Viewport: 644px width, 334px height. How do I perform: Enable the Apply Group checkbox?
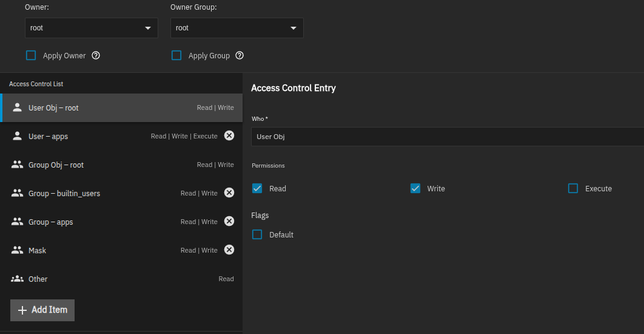[176, 55]
